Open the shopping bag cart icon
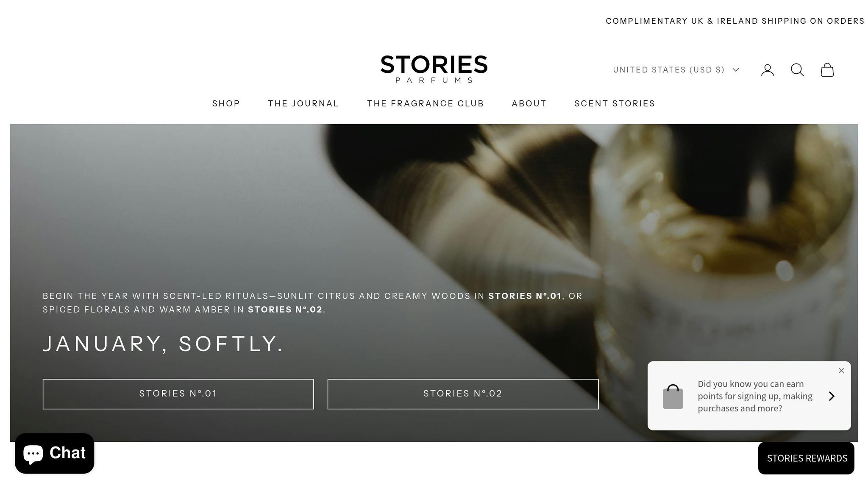The width and height of the screenshot is (868, 488). click(827, 70)
